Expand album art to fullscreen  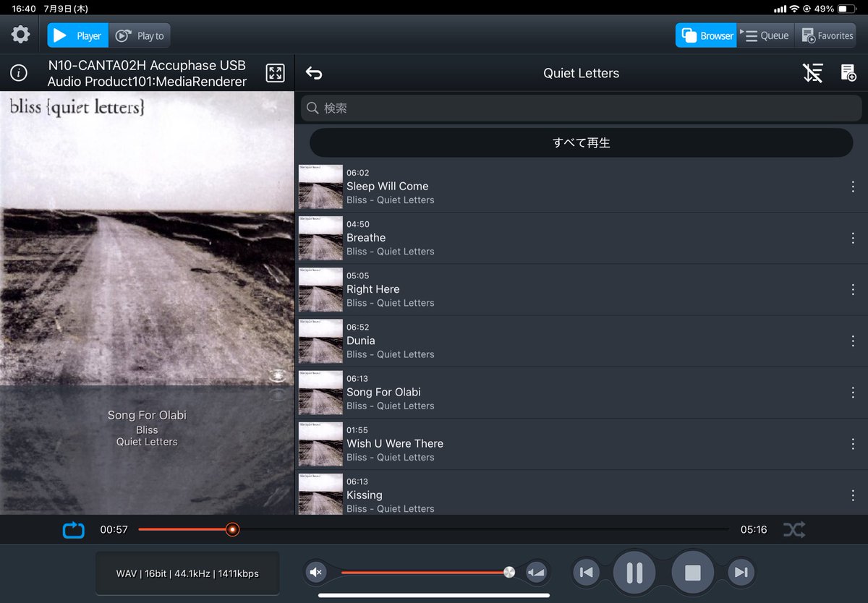tap(275, 73)
